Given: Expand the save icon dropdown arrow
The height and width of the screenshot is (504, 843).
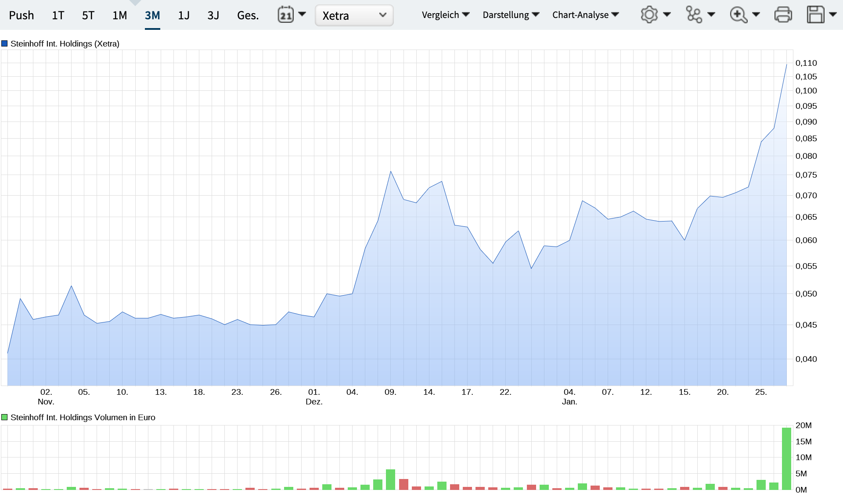Looking at the screenshot, I should [833, 14].
